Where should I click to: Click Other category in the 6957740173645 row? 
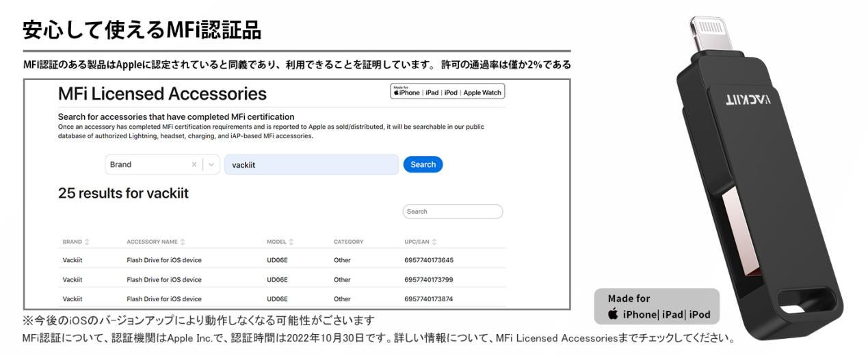point(342,260)
